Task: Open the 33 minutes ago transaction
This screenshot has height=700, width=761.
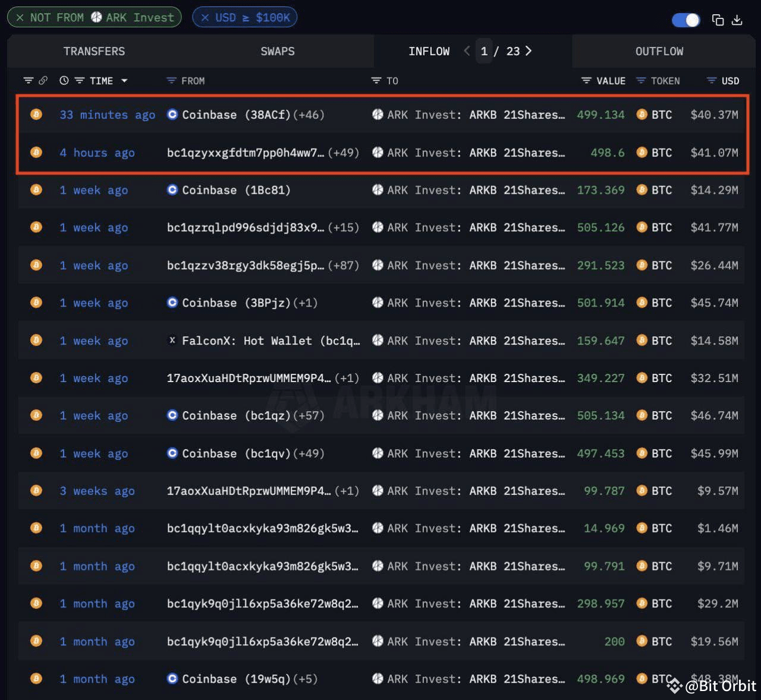Action: point(107,115)
